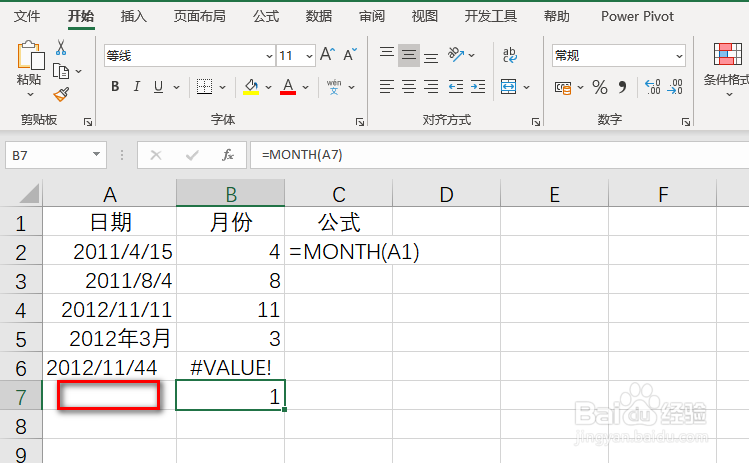Expand underline style arrow

176,87
